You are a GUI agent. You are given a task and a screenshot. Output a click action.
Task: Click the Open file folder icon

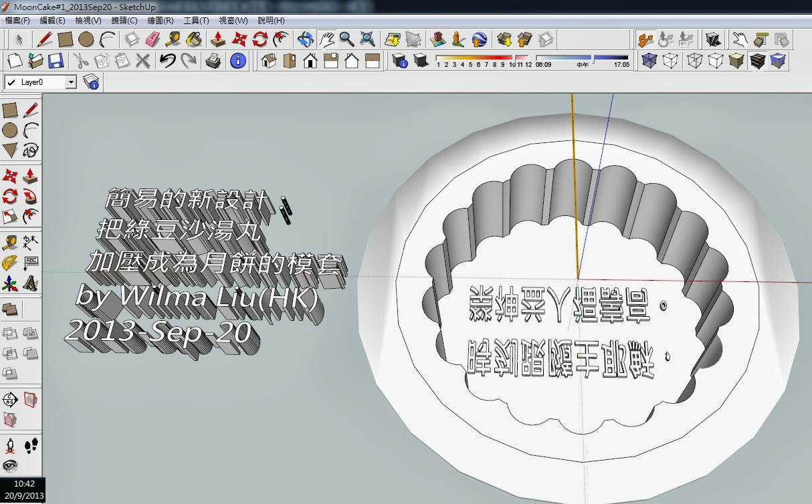tap(35, 61)
